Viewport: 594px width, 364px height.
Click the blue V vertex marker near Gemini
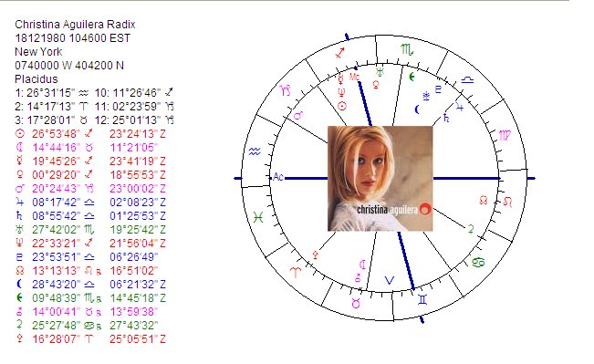(x=390, y=280)
